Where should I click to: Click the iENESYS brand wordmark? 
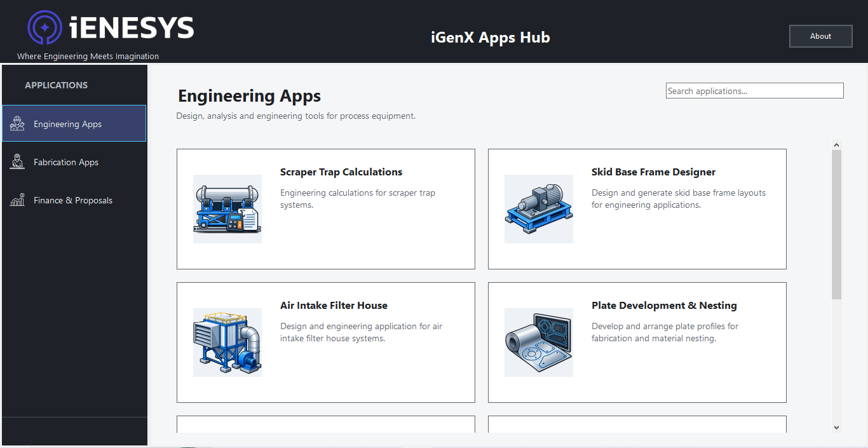coord(132,28)
